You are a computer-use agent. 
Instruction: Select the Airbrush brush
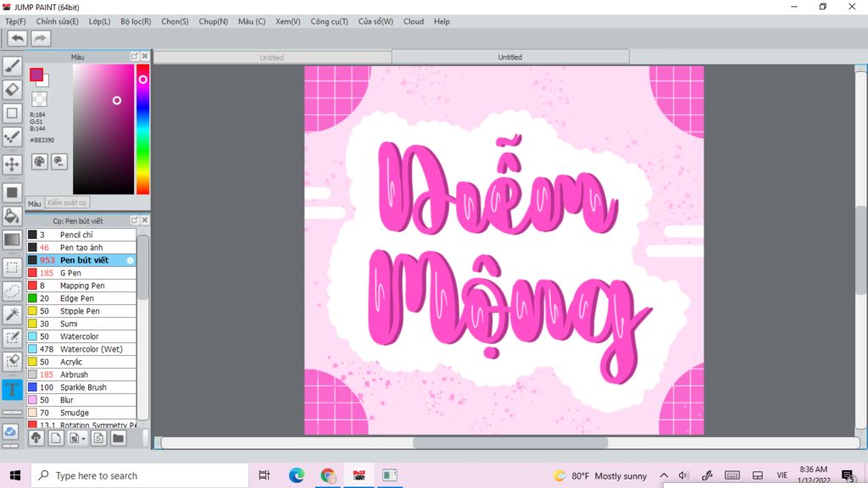point(81,374)
